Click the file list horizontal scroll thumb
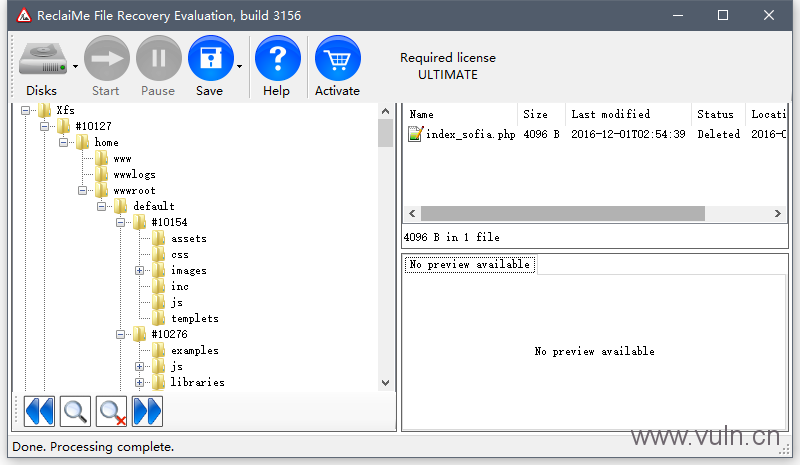This screenshot has height=465, width=800. point(563,213)
